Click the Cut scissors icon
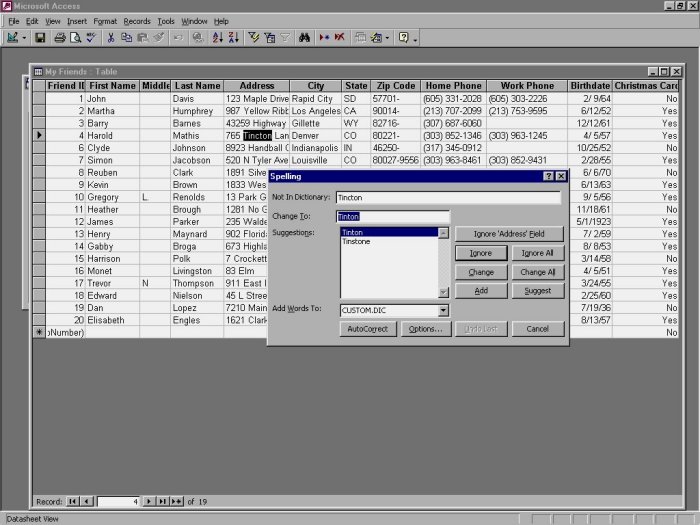 point(110,38)
